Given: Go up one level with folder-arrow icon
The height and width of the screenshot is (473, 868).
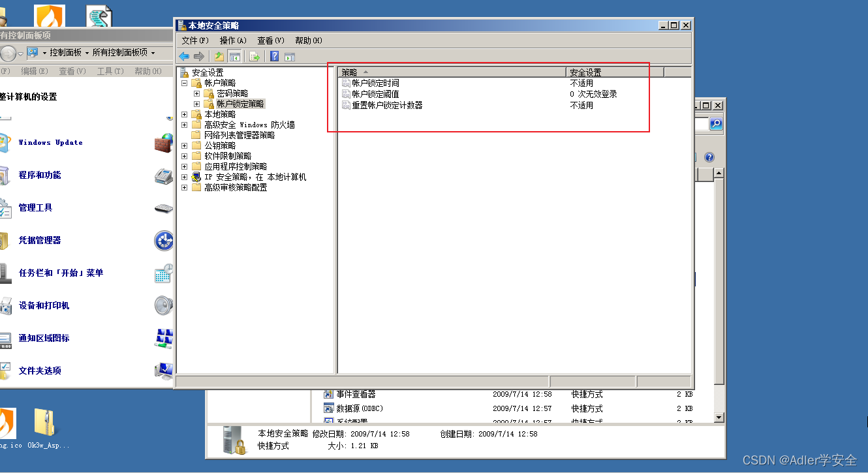Looking at the screenshot, I should (x=219, y=57).
